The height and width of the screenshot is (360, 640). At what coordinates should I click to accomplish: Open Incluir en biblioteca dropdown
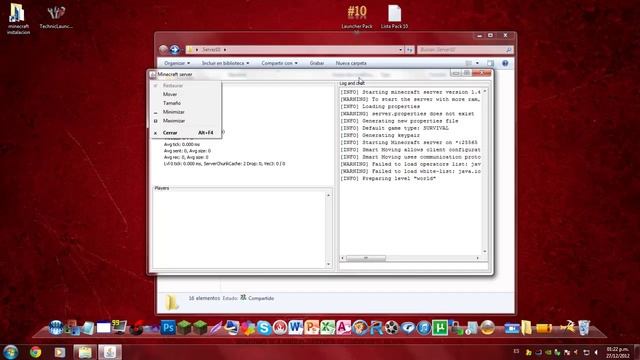tap(225, 63)
